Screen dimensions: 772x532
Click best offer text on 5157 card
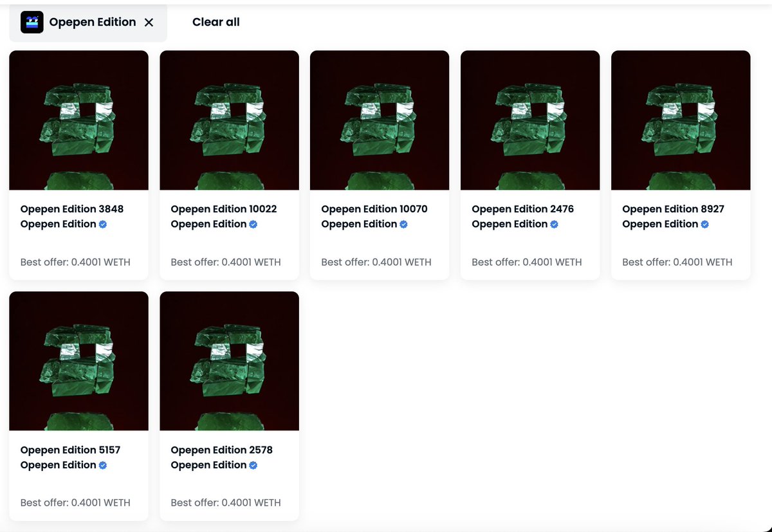tap(75, 502)
